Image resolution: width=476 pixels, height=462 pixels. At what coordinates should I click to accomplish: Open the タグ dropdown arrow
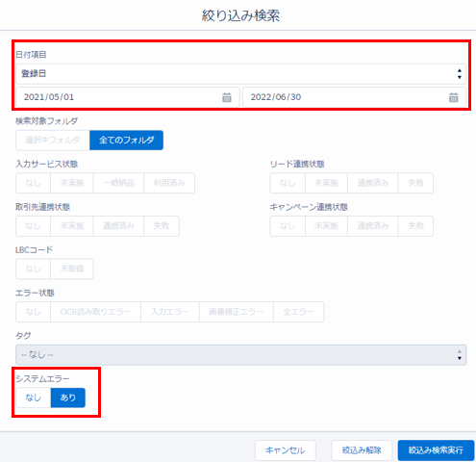point(460,355)
